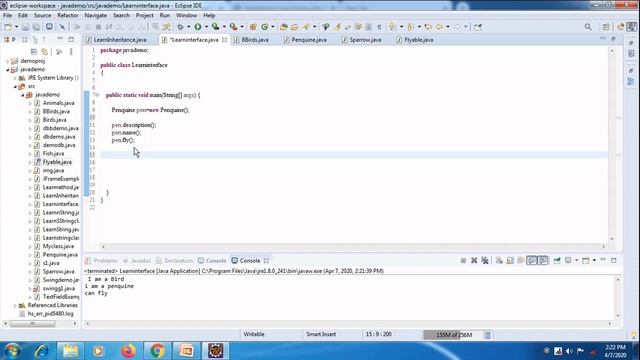Click the Smart Insert status field
Viewport: 640px width, 360px height.
point(321,334)
